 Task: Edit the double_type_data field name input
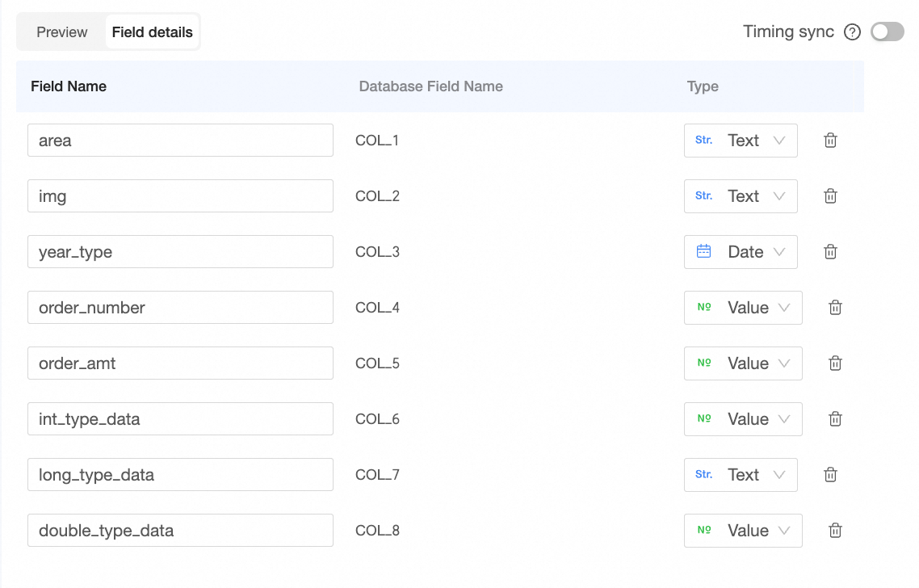[x=180, y=530]
